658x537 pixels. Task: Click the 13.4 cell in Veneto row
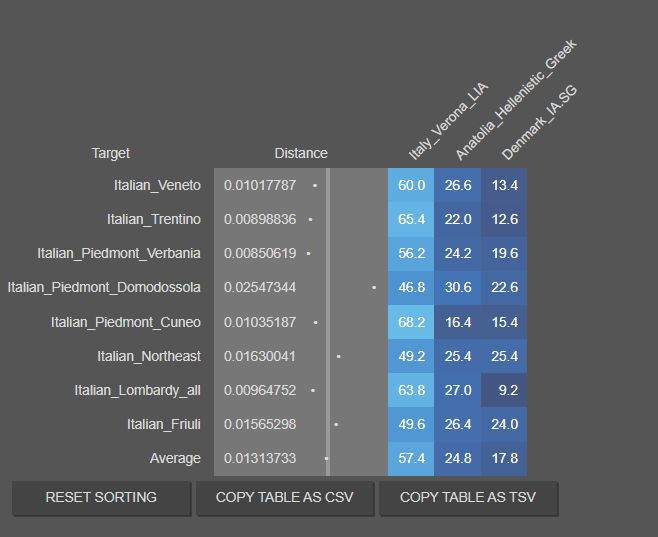click(504, 185)
